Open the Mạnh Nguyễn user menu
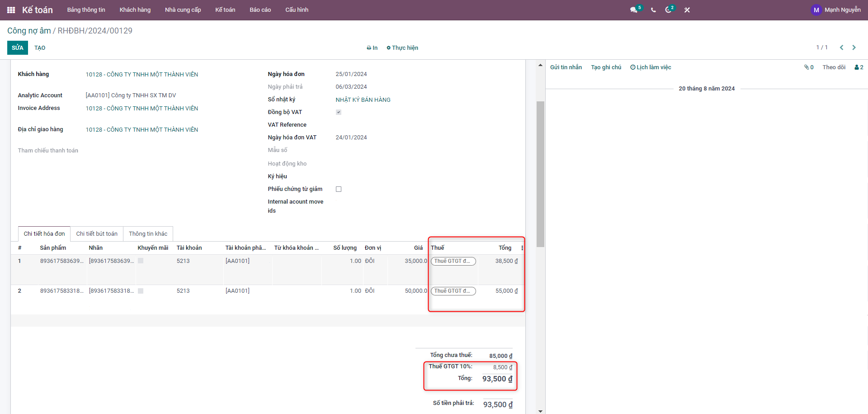Viewport: 868px width, 414px height. point(836,10)
